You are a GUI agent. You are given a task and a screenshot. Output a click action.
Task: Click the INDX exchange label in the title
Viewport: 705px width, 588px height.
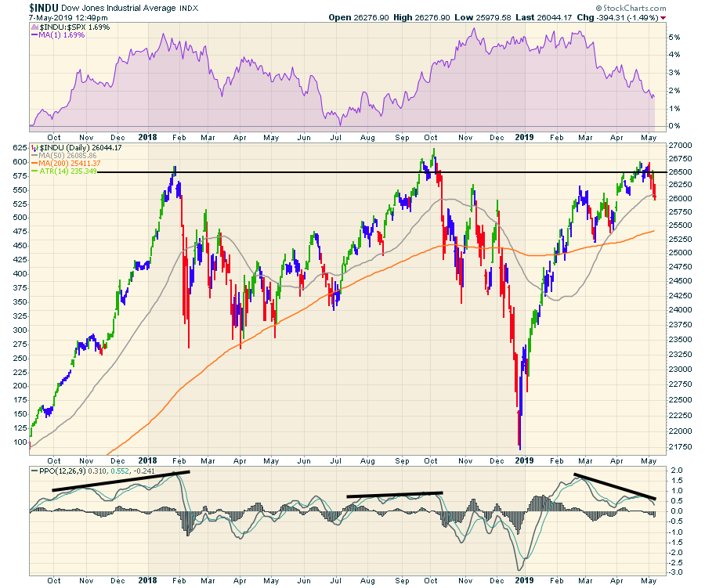click(188, 8)
